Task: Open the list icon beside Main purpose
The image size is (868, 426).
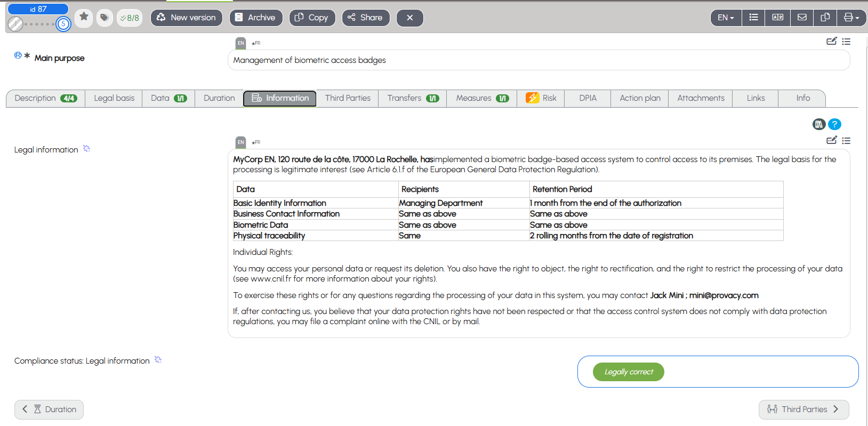Action: (846, 41)
